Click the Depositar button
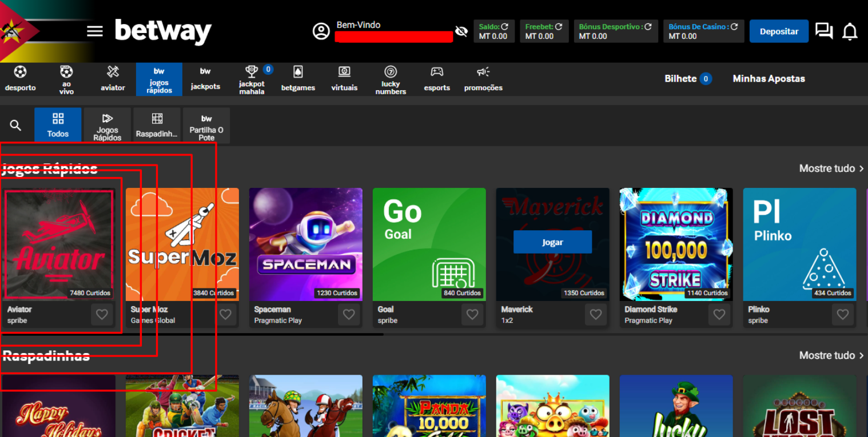The height and width of the screenshot is (437, 868). click(x=779, y=31)
